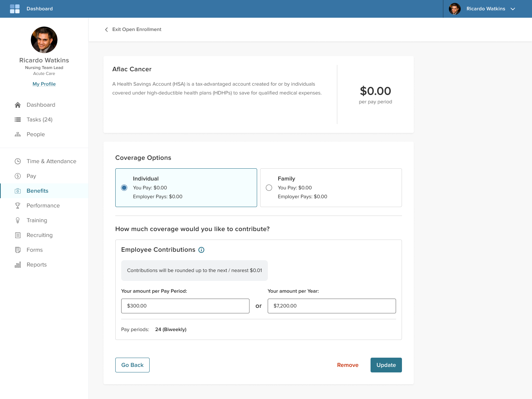
Task: Select the Individual coverage radio button
Action: click(124, 188)
